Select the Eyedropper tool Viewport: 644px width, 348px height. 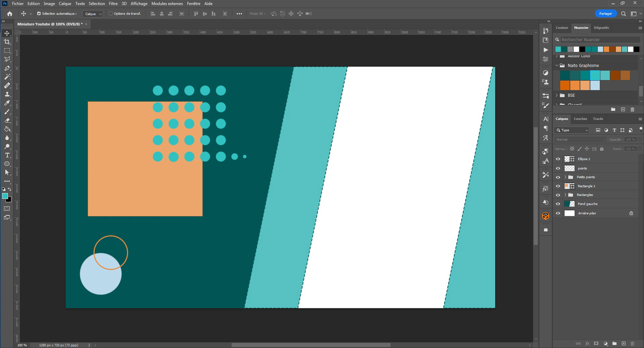tap(7, 103)
